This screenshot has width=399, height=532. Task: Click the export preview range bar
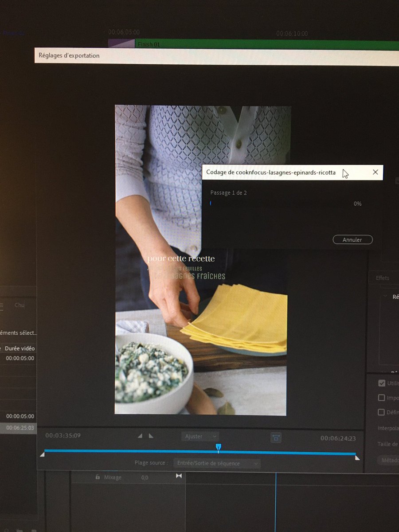pyautogui.click(x=199, y=451)
